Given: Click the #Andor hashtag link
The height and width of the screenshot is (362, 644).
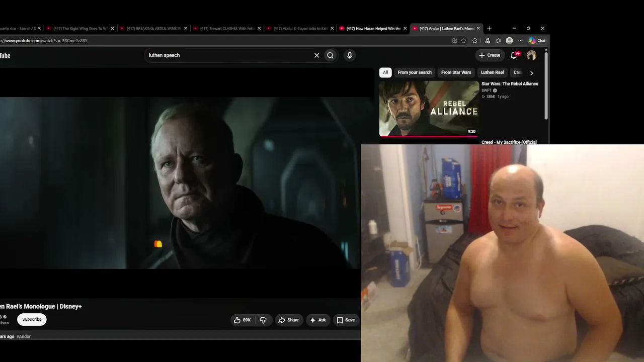Looking at the screenshot, I should pyautogui.click(x=24, y=336).
